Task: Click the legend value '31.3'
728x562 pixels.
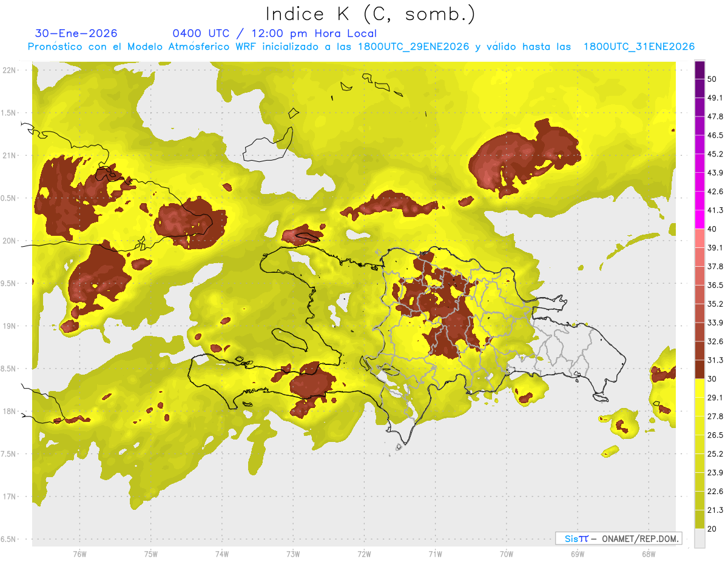Action: point(715,360)
